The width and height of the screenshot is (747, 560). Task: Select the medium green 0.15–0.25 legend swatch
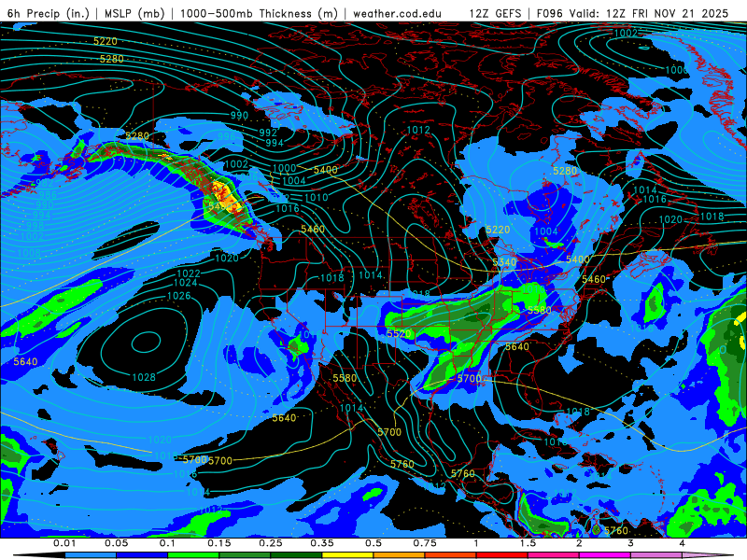coord(245,555)
